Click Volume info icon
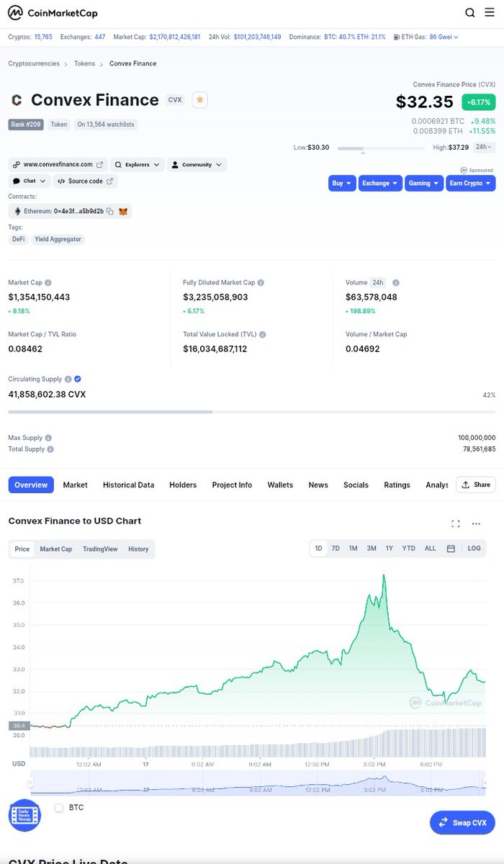The width and height of the screenshot is (504, 864). 396,283
